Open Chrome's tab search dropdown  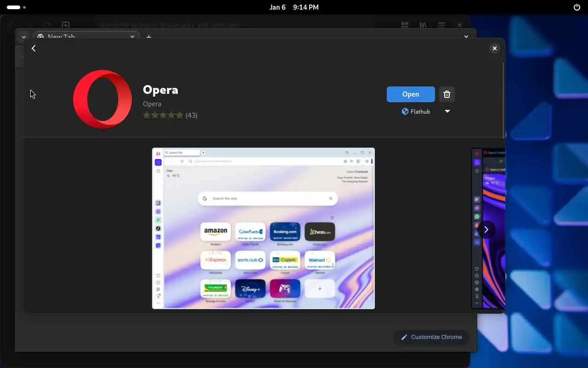click(x=23, y=37)
